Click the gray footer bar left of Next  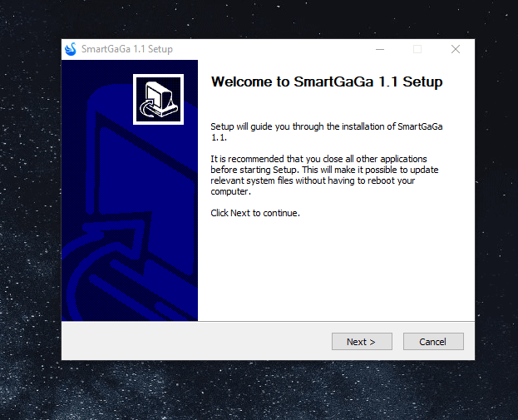(x=191, y=341)
